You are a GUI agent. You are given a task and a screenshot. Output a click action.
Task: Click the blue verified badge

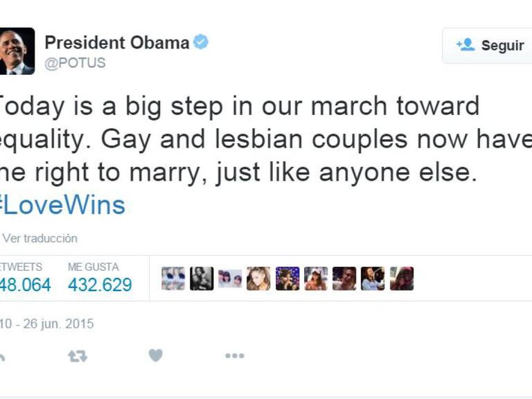click(201, 42)
